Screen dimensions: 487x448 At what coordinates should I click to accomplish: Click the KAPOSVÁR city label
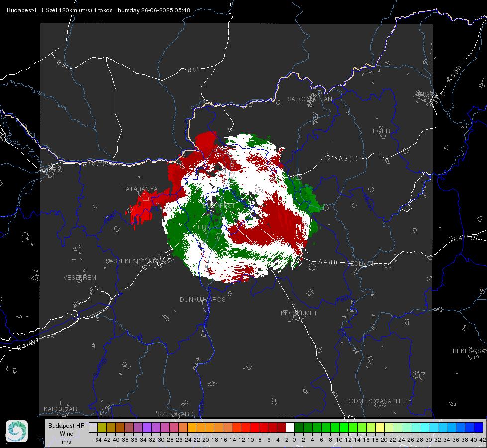click(60, 409)
